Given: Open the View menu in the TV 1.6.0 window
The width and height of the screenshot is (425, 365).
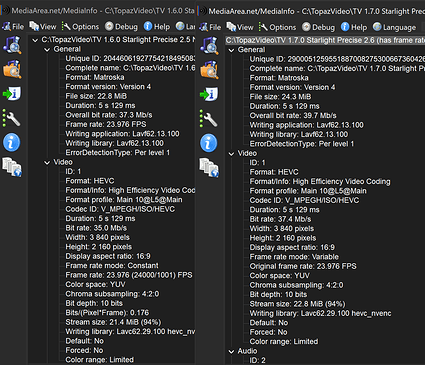Looking at the screenshot, I should 43,26.
